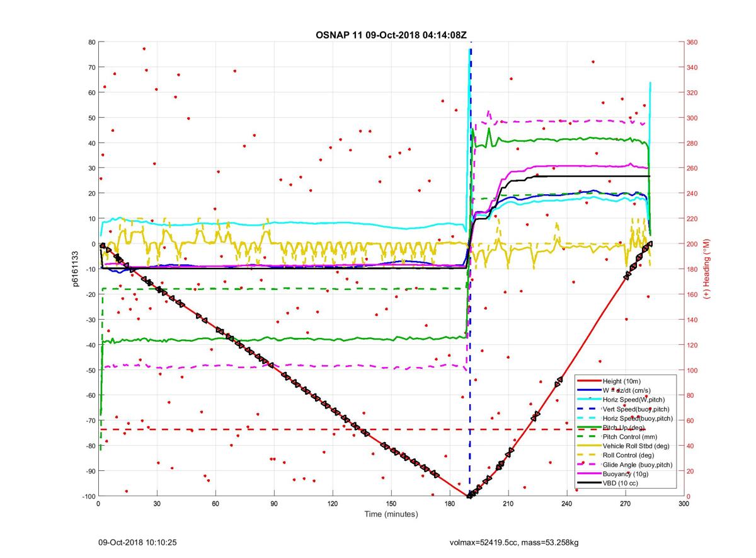Select the 150 time tick label
Image resolution: width=756 pixels, height=558 pixels.
tap(391, 504)
